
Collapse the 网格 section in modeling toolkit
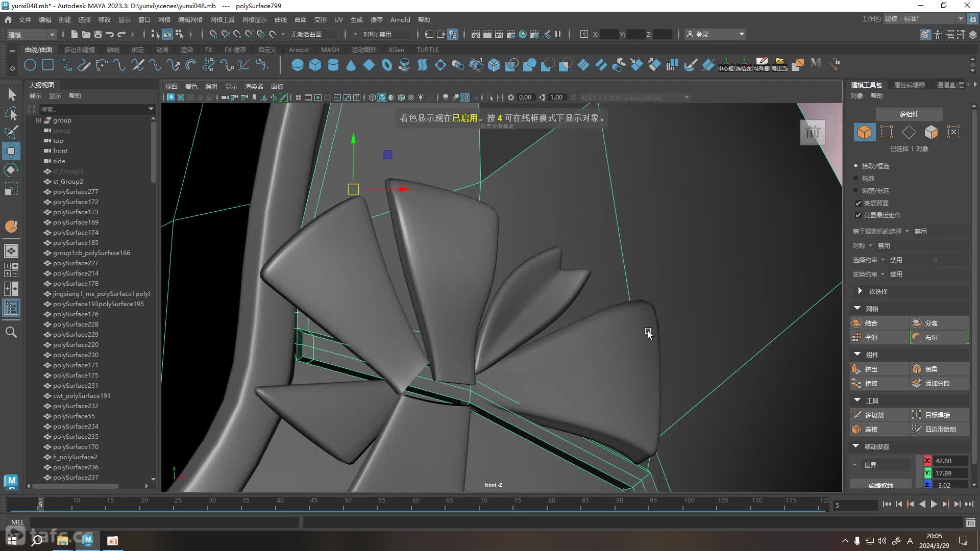click(857, 308)
